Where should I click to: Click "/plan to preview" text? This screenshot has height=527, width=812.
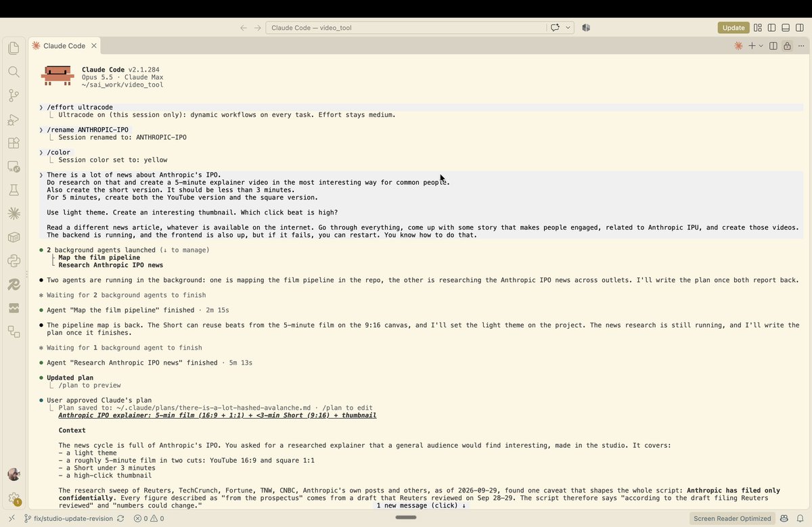(x=89, y=385)
